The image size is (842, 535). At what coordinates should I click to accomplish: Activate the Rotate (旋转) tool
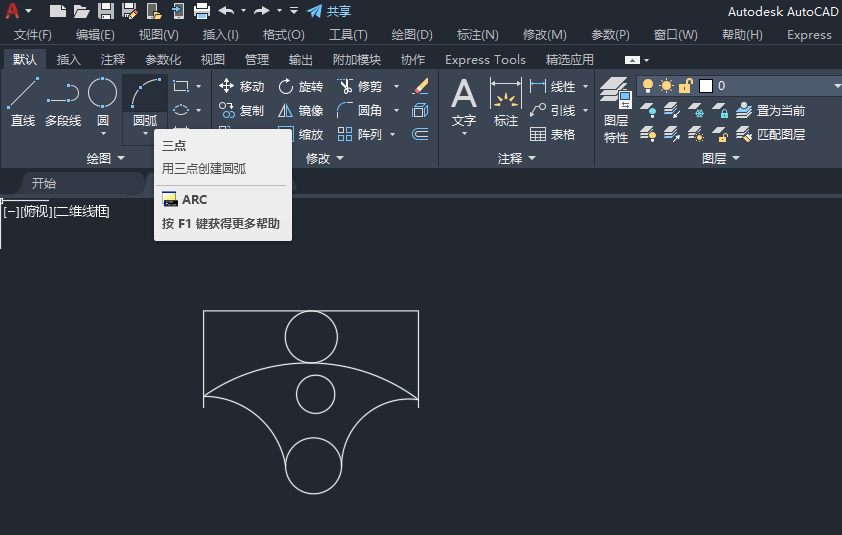[301, 86]
